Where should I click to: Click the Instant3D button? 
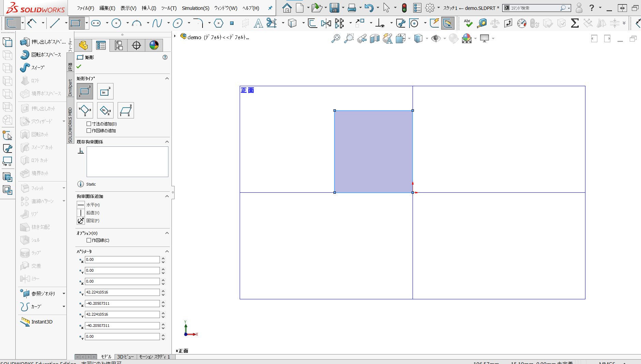coord(36,322)
